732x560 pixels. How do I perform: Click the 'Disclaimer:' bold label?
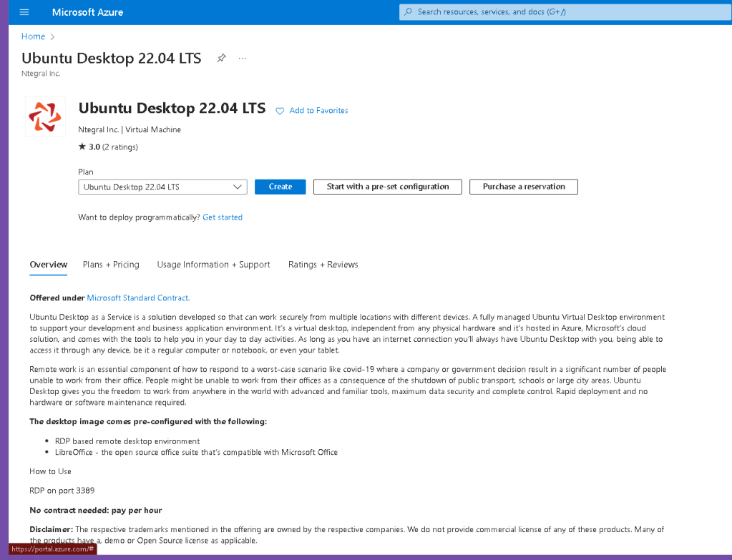[52, 530]
